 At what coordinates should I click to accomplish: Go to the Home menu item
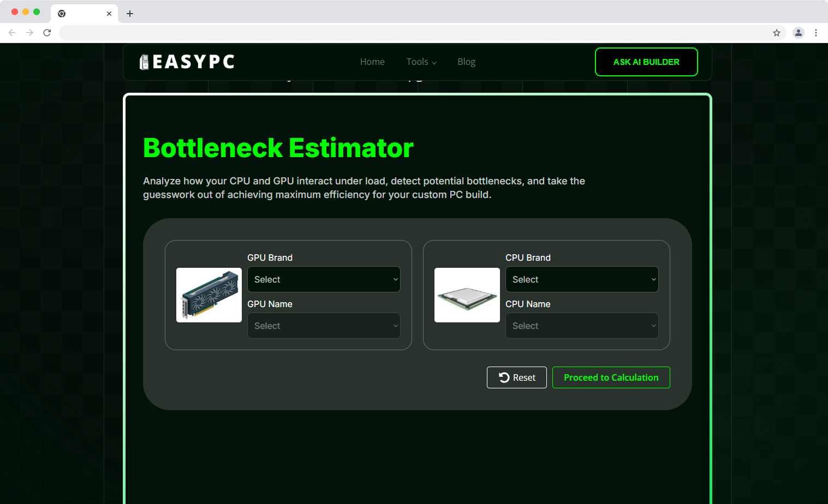coord(372,62)
